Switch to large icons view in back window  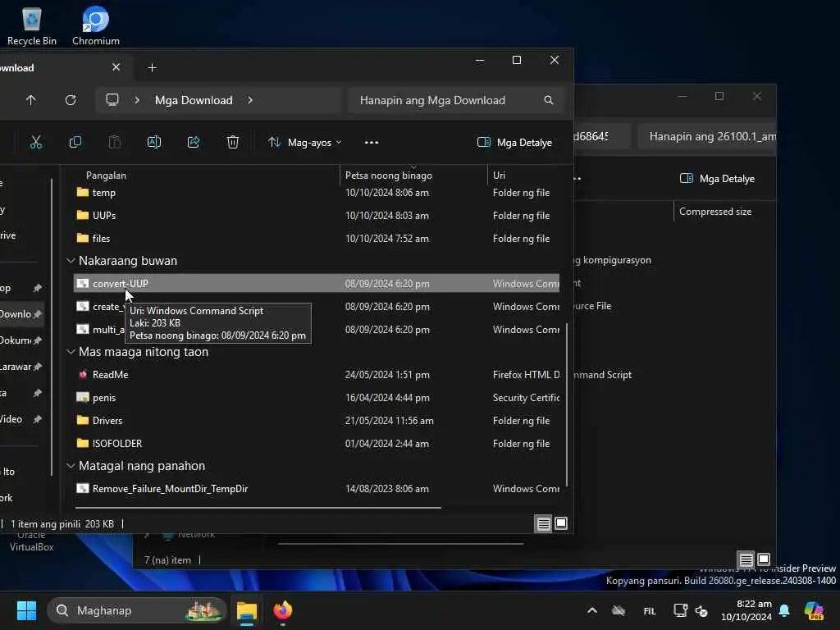[x=764, y=559]
